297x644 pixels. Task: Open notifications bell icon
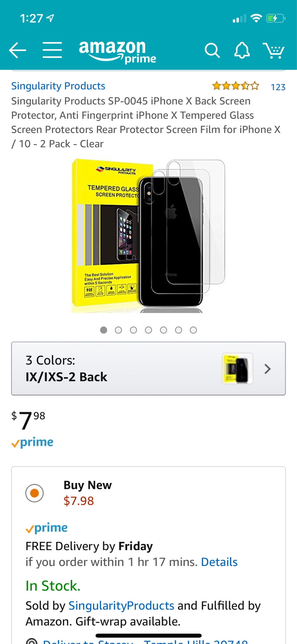[242, 50]
